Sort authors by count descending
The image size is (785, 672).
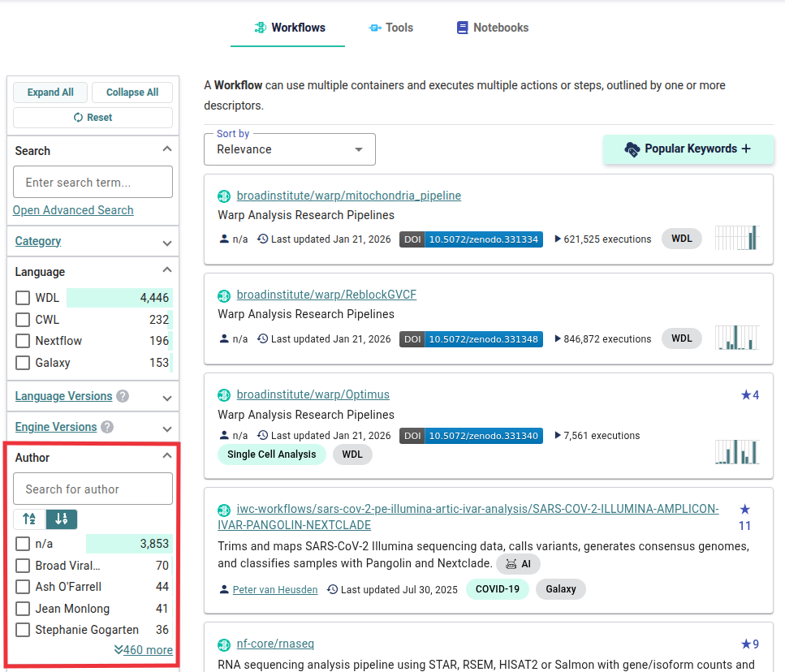63,519
